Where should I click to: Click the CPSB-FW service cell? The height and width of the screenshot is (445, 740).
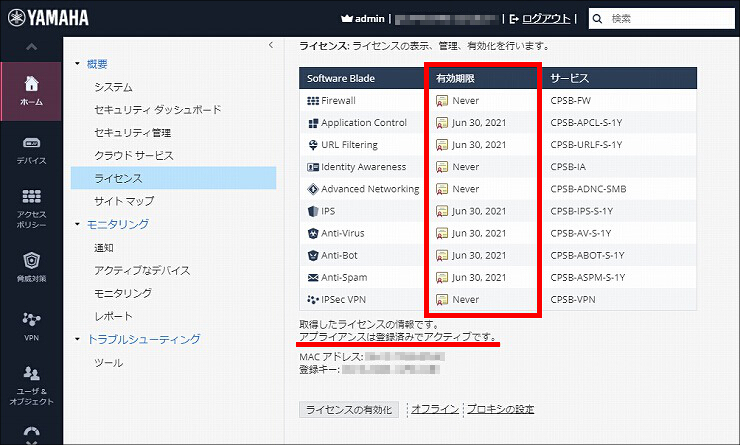coord(571,101)
